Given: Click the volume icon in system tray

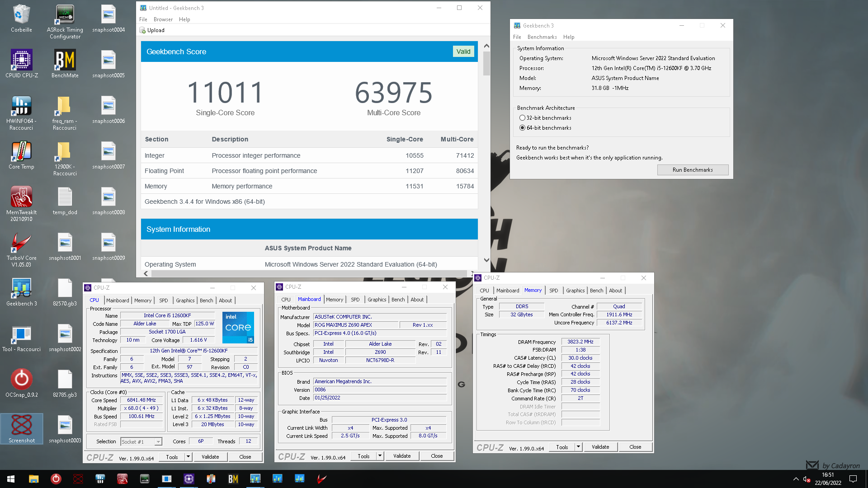Looking at the screenshot, I should click(807, 479).
